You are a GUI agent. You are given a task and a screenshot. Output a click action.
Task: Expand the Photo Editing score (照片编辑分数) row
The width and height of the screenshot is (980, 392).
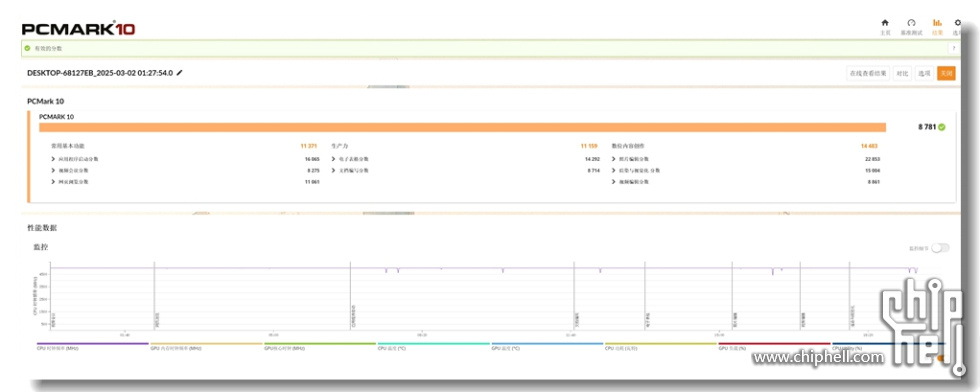pos(746,159)
